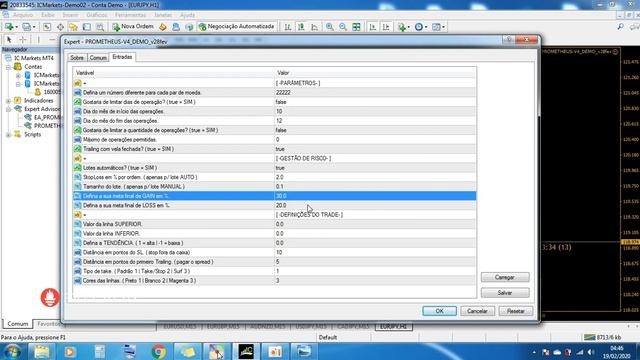
Task: Open the Inserir menu
Action: tap(70, 15)
